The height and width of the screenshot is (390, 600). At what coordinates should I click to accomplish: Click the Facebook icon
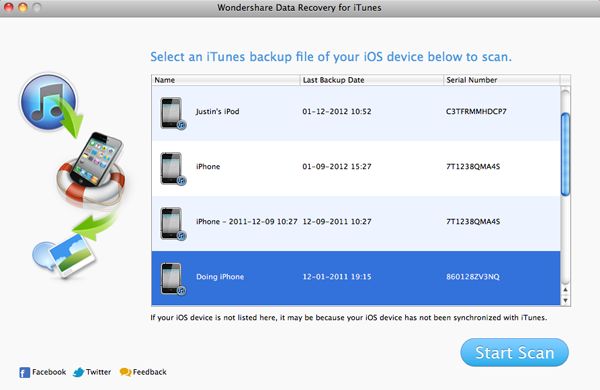pos(24,372)
